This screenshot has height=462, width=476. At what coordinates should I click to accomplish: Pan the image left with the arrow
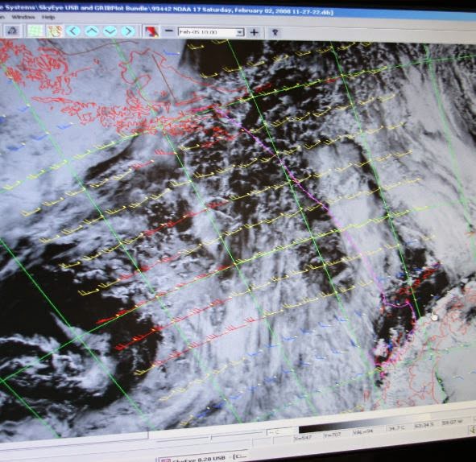point(73,31)
